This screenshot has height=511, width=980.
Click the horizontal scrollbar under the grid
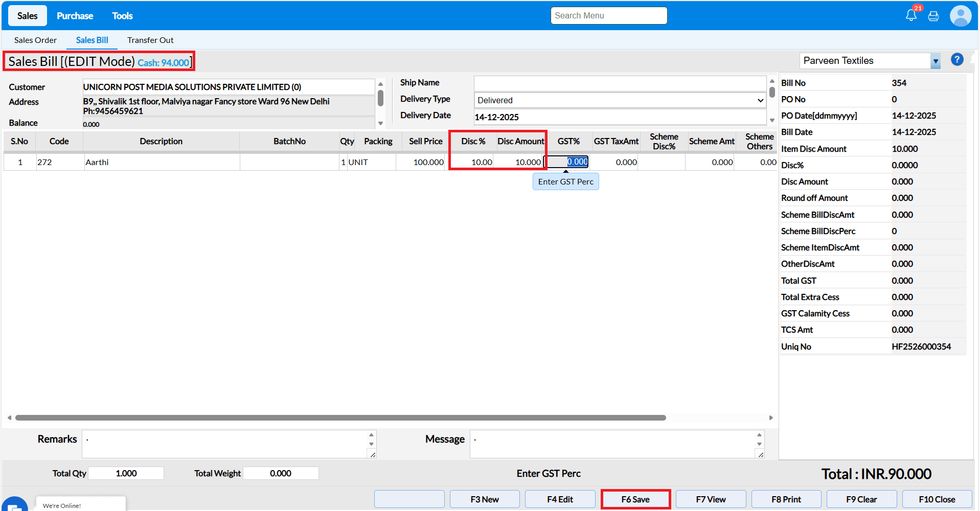coord(340,418)
